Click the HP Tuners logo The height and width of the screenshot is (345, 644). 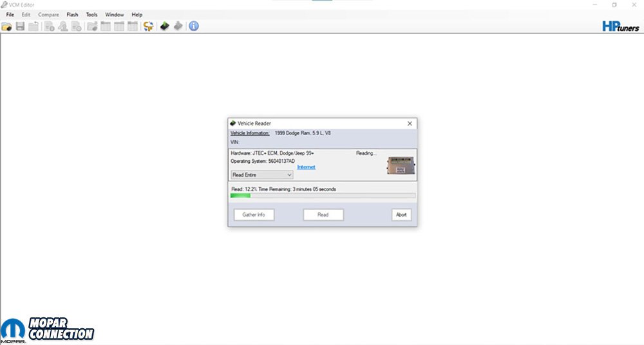pos(621,26)
